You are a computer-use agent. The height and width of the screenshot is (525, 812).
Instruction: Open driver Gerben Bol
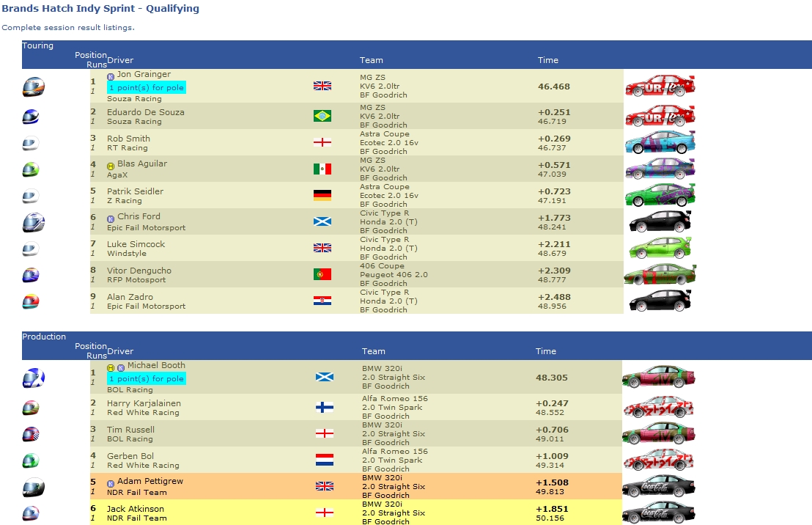click(130, 456)
